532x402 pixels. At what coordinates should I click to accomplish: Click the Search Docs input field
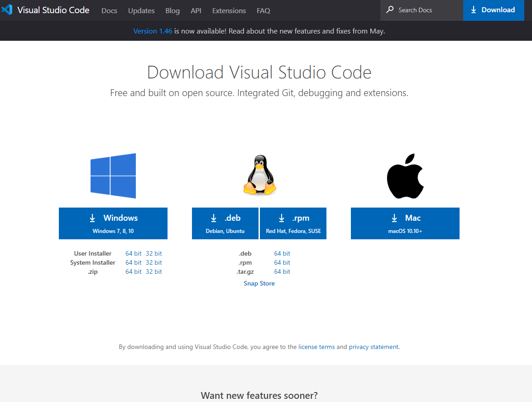[422, 10]
